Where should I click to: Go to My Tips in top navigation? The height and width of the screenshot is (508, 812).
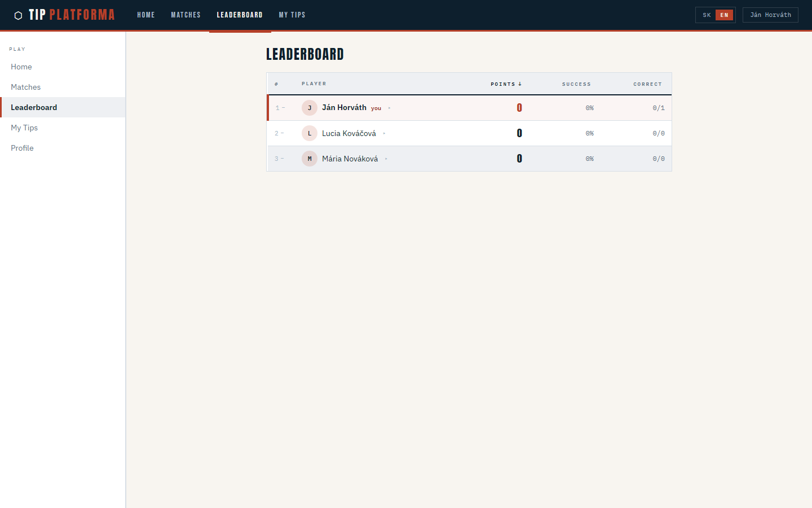(x=292, y=15)
